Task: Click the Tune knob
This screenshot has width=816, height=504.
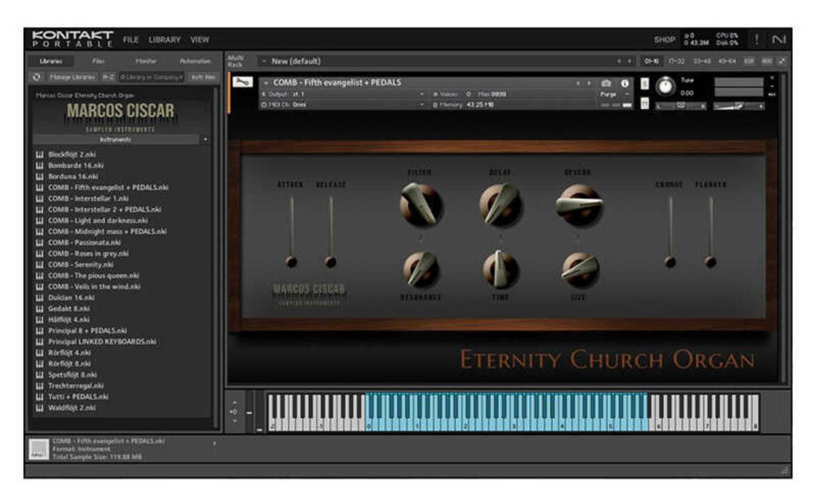Action: pyautogui.click(x=665, y=86)
